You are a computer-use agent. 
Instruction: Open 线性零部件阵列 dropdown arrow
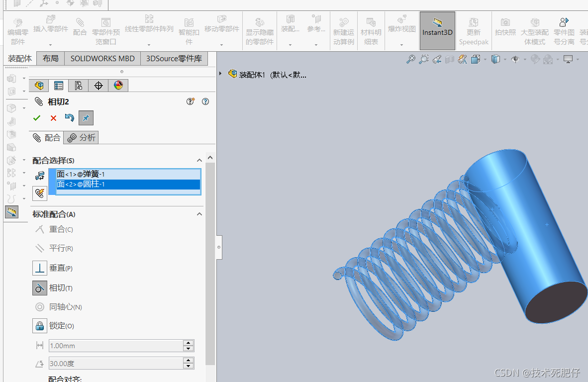149,45
